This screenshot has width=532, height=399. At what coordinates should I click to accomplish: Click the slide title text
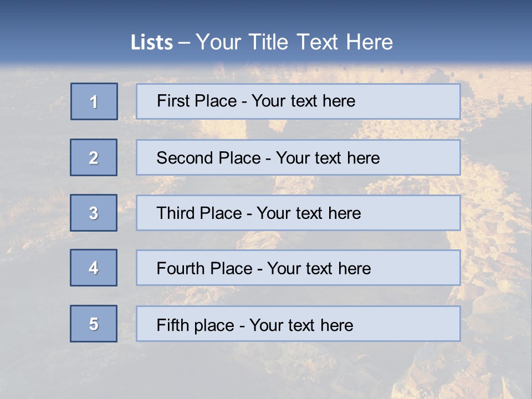point(262,42)
